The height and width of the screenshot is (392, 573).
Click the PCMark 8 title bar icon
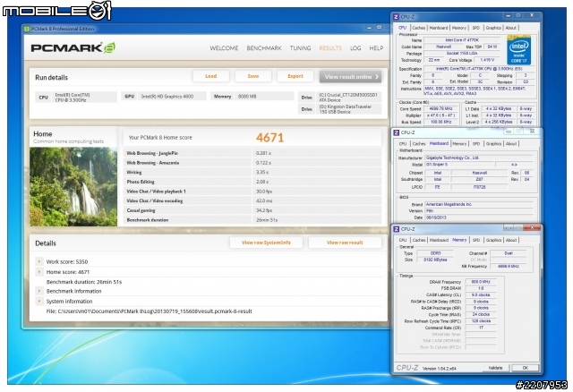tap(26, 29)
